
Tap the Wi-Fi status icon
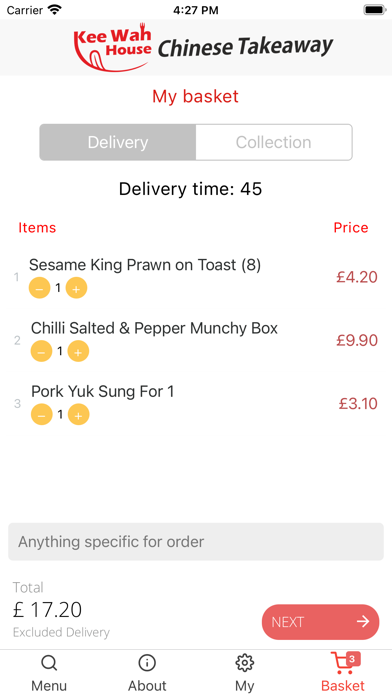[55, 10]
